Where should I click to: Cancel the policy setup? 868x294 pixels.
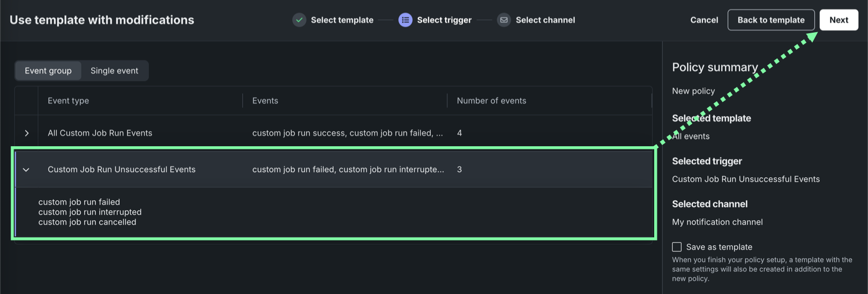(704, 20)
